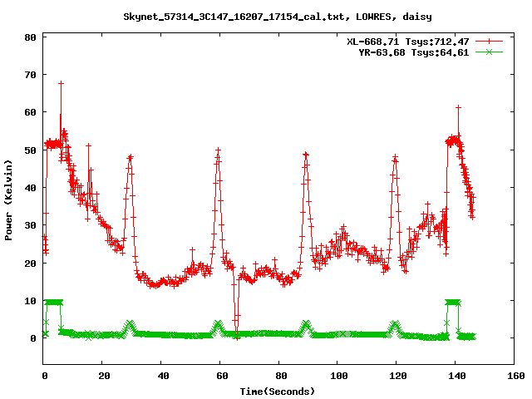Image resolution: width=532 pixels, height=399 pixels.
Task: Click x-axis tick label 100
Action: (x=339, y=376)
